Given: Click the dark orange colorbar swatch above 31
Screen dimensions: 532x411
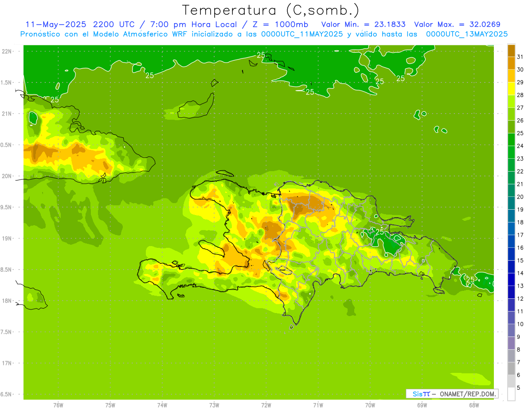Looking at the screenshot, I should click(x=511, y=51).
